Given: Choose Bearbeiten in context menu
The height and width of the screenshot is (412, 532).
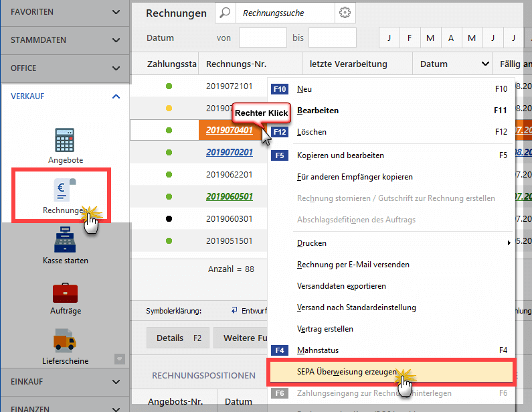Looking at the screenshot, I should click(x=390, y=111).
